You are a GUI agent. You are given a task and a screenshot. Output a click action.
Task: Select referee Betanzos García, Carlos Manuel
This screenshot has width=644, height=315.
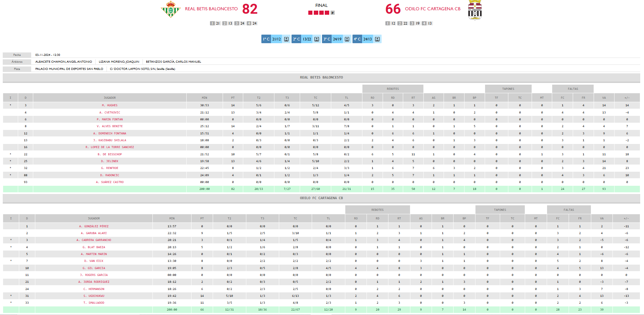[x=173, y=62]
